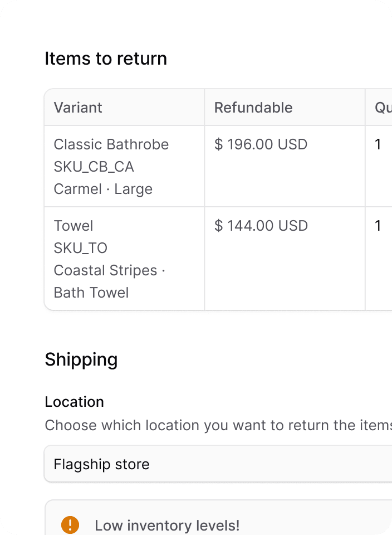Screen dimensions: 392x535
Task: Click the Coastal Stripes · Bath Towel text
Action: 110,281
